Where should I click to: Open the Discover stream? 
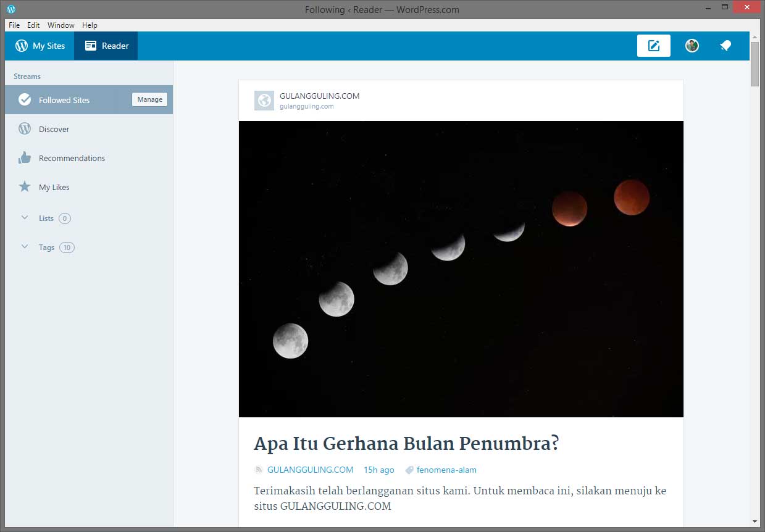[89, 129]
